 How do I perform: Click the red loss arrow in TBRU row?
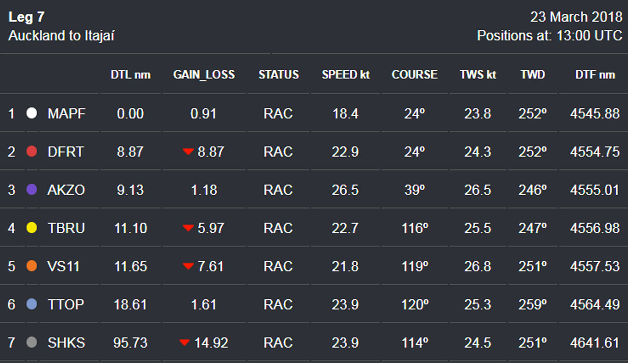tap(188, 228)
